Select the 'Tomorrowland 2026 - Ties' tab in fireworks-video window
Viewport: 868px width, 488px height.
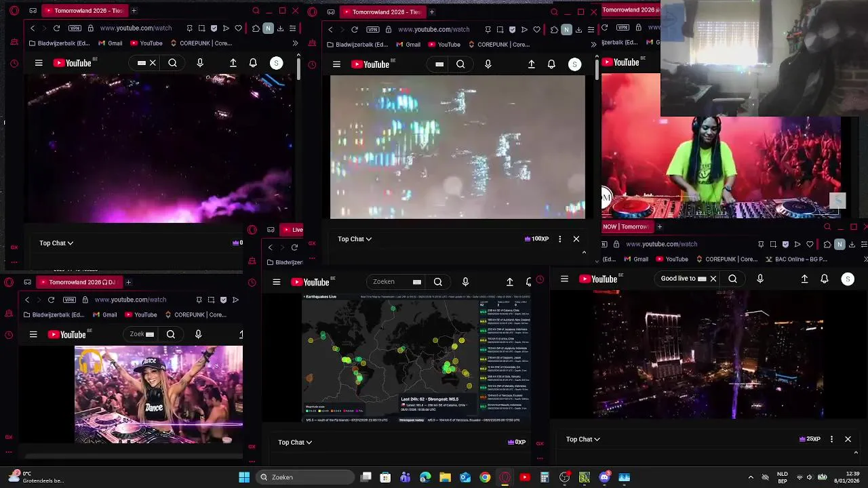tap(83, 11)
